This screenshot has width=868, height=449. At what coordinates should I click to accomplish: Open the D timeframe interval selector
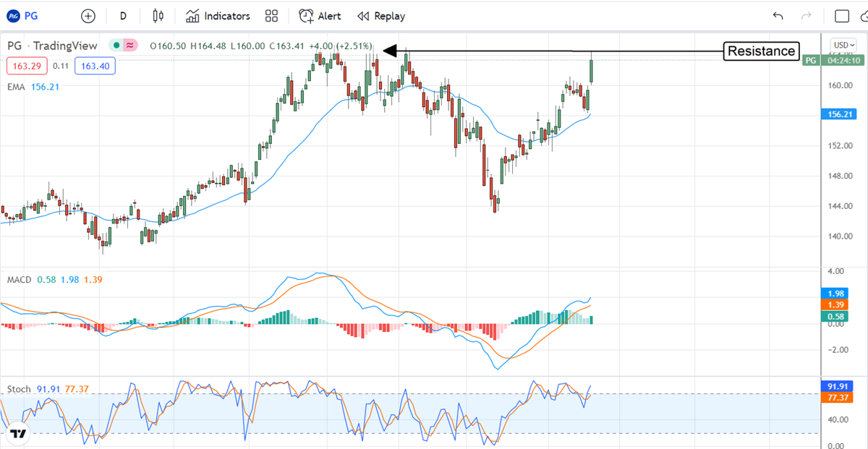(x=123, y=16)
